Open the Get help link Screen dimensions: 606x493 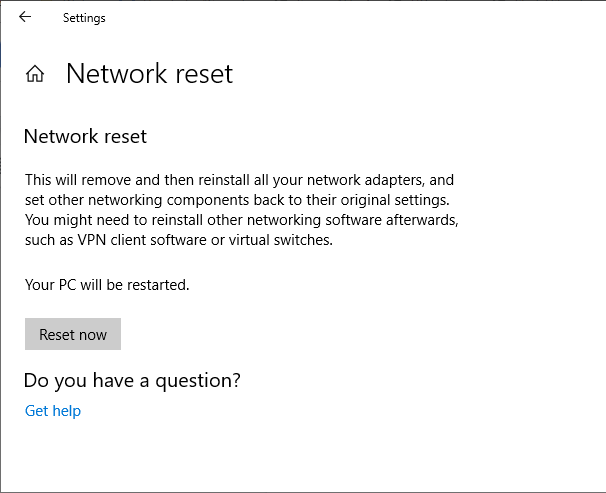pos(53,411)
